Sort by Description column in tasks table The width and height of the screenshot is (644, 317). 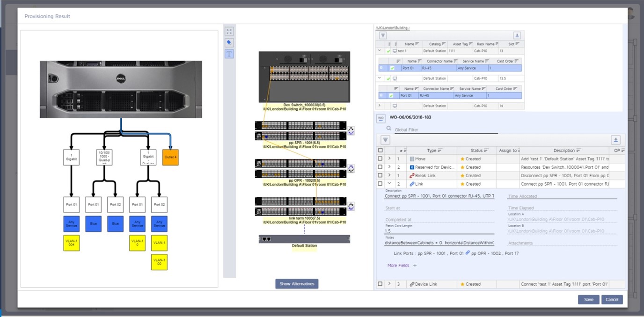pyautogui.click(x=567, y=151)
